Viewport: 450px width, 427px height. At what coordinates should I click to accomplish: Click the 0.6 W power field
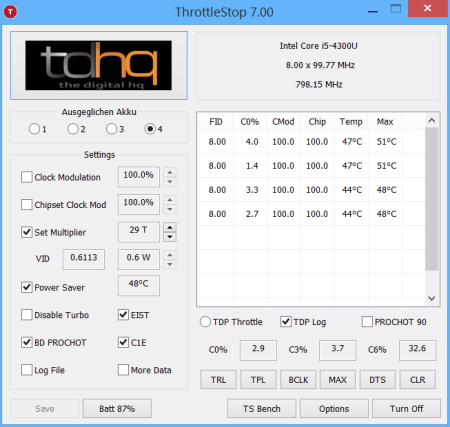coord(139,259)
